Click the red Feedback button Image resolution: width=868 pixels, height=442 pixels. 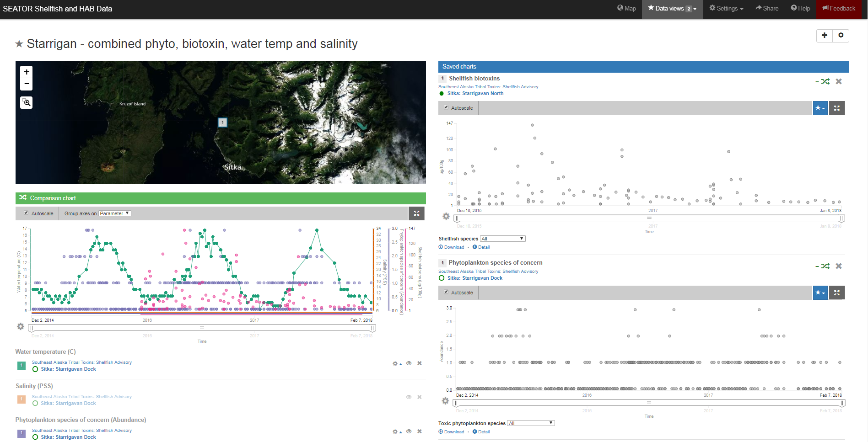pyautogui.click(x=839, y=9)
